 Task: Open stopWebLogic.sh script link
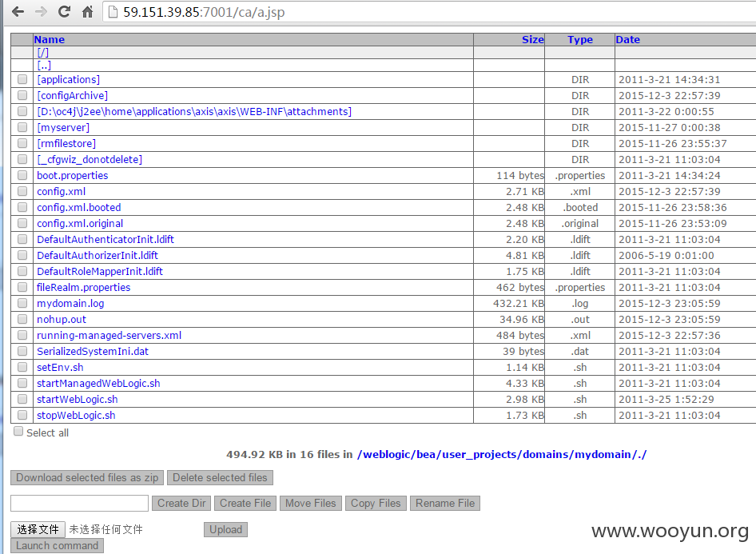(x=76, y=415)
